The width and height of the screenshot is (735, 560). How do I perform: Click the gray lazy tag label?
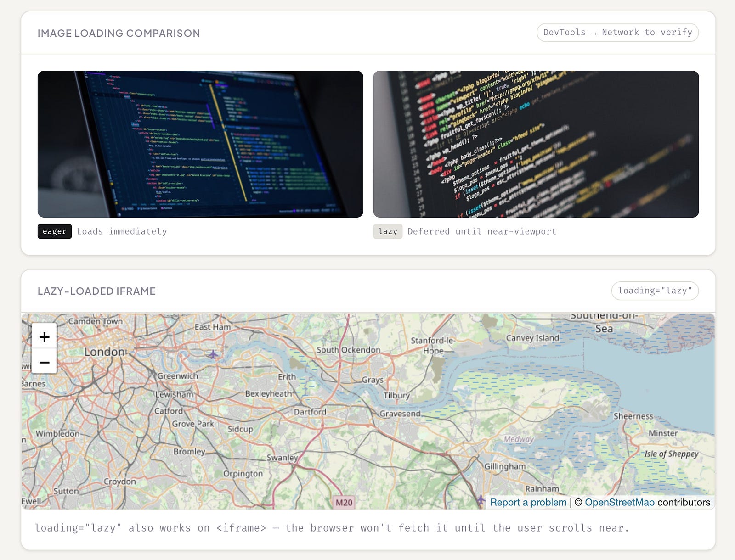(388, 231)
